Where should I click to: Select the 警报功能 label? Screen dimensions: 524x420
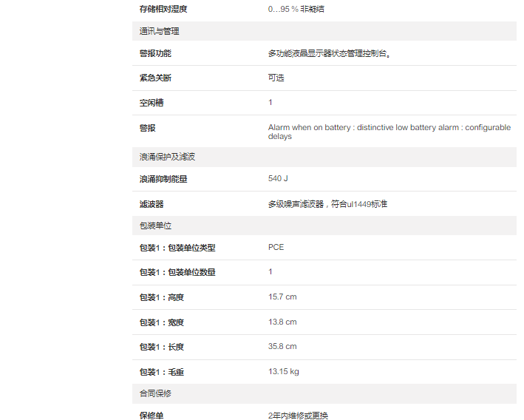[155, 53]
